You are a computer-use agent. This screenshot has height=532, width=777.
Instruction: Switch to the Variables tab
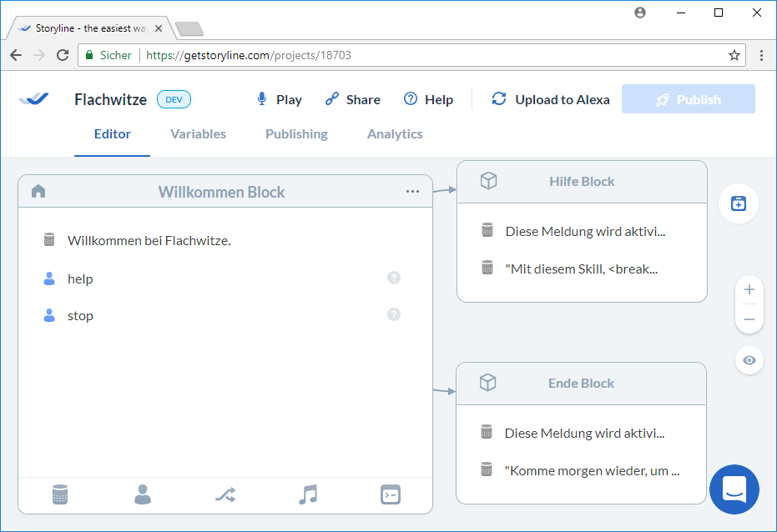click(198, 134)
